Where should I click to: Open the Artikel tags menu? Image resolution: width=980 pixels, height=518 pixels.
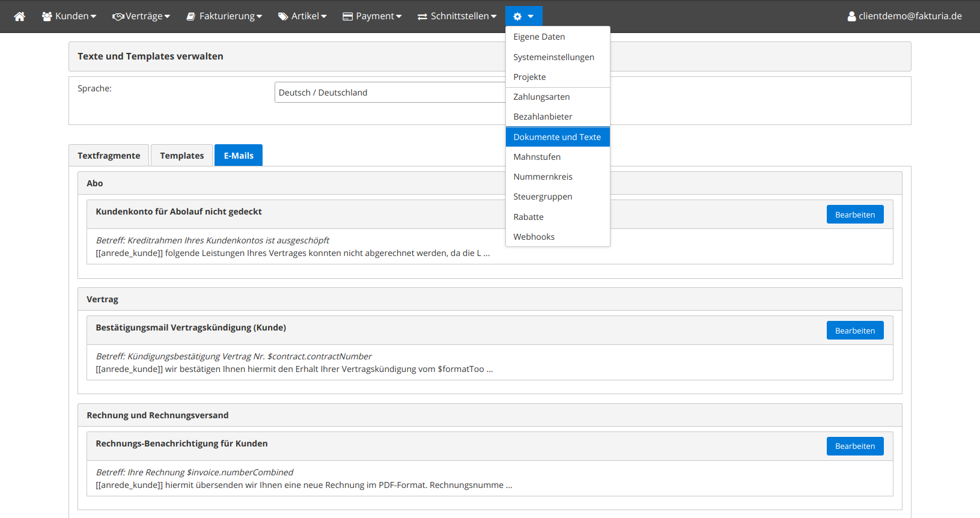302,16
